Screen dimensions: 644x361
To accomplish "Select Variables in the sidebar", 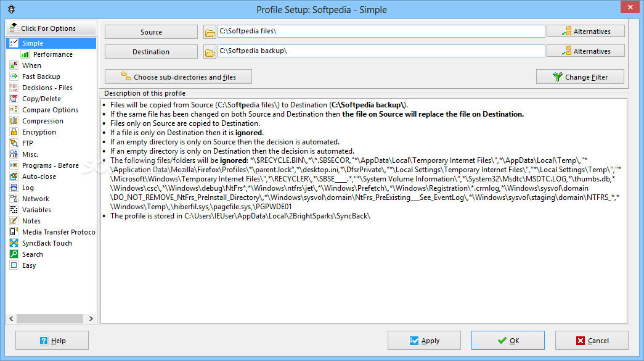I will pyautogui.click(x=36, y=210).
